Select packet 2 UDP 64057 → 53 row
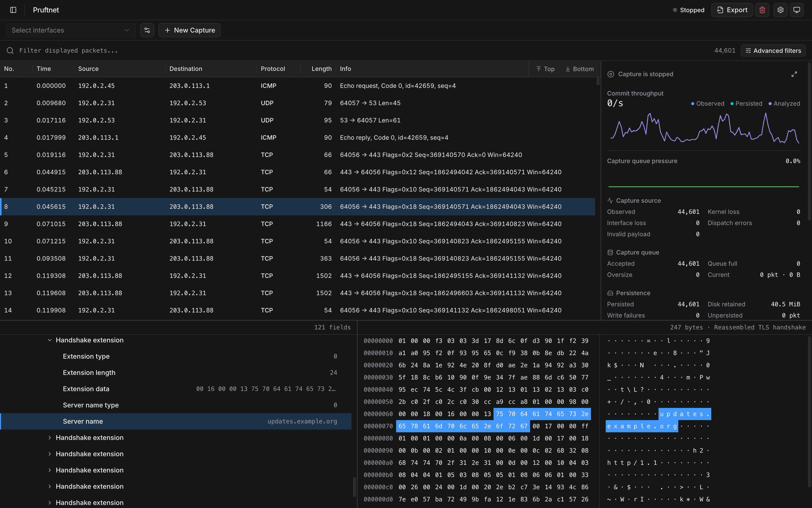812x508 pixels. pyautogui.click(x=298, y=103)
